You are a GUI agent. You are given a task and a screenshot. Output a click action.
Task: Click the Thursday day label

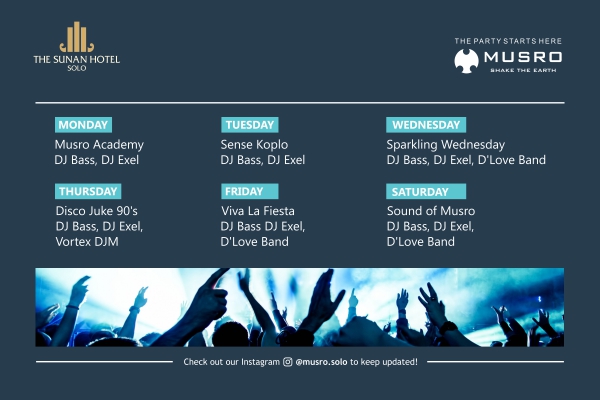(88, 191)
